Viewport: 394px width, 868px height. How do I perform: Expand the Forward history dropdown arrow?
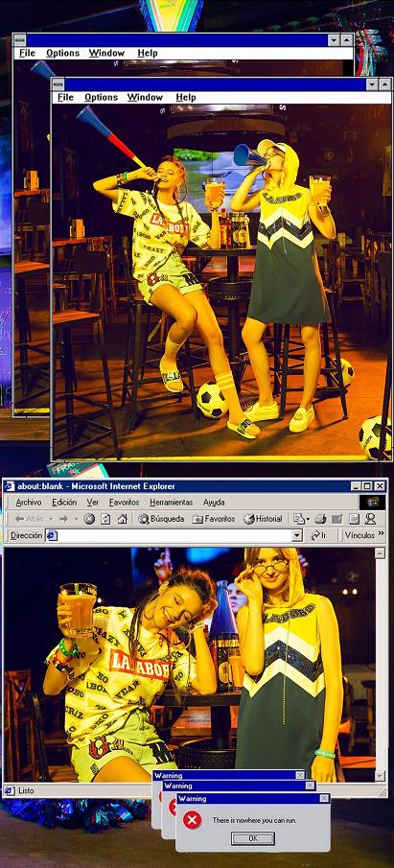76,519
